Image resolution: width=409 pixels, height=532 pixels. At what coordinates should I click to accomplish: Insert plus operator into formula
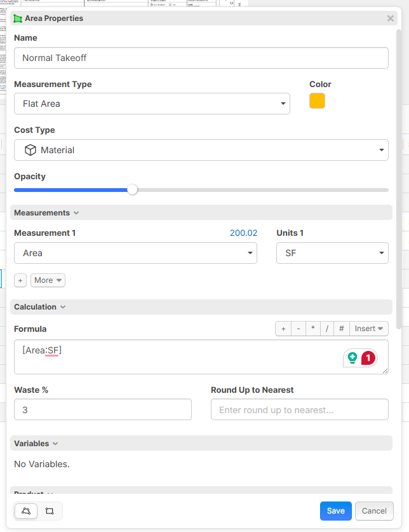tap(283, 329)
